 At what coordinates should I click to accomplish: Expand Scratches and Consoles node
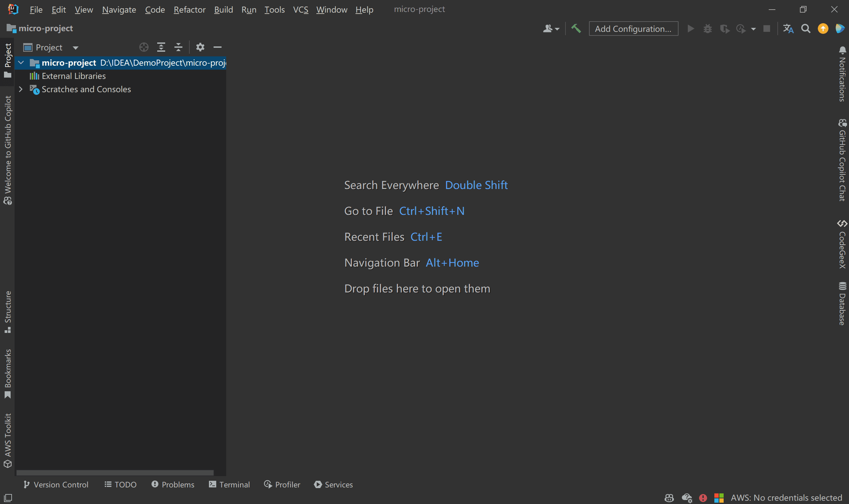click(21, 89)
